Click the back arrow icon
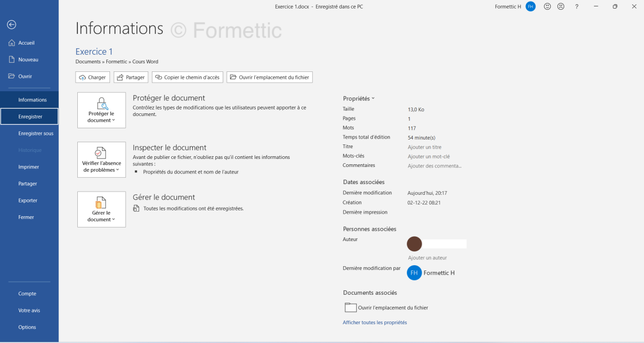This screenshot has height=343, width=644. (x=11, y=25)
